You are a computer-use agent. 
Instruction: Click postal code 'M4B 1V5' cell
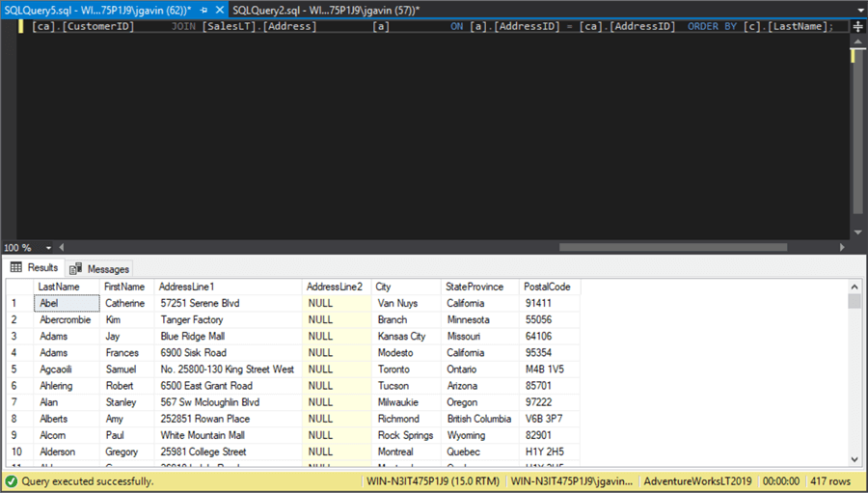pos(549,369)
